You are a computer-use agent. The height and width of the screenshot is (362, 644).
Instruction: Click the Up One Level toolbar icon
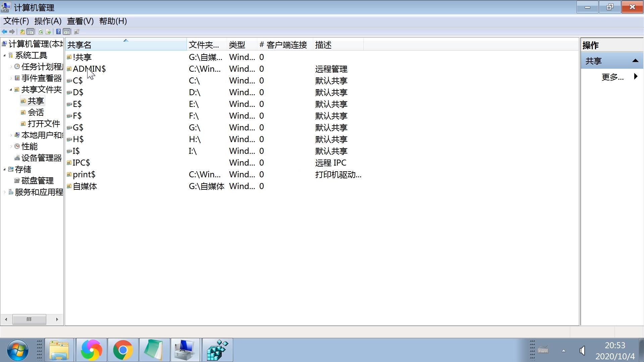pyautogui.click(x=22, y=32)
